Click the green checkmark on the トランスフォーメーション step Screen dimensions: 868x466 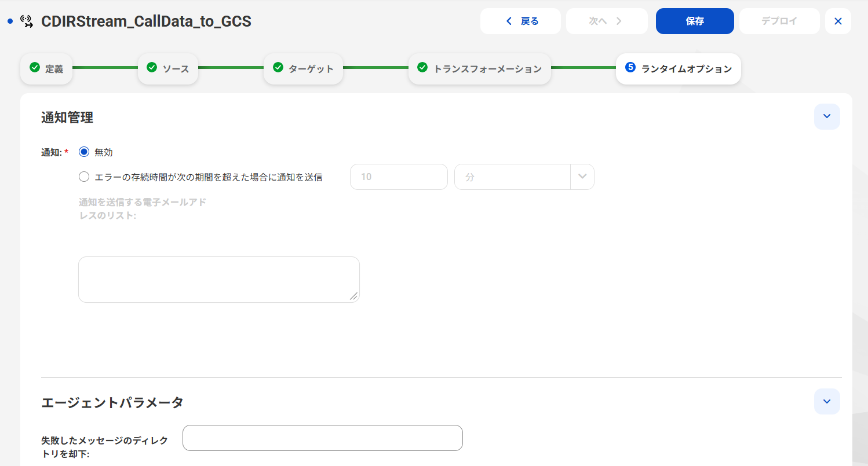[422, 68]
